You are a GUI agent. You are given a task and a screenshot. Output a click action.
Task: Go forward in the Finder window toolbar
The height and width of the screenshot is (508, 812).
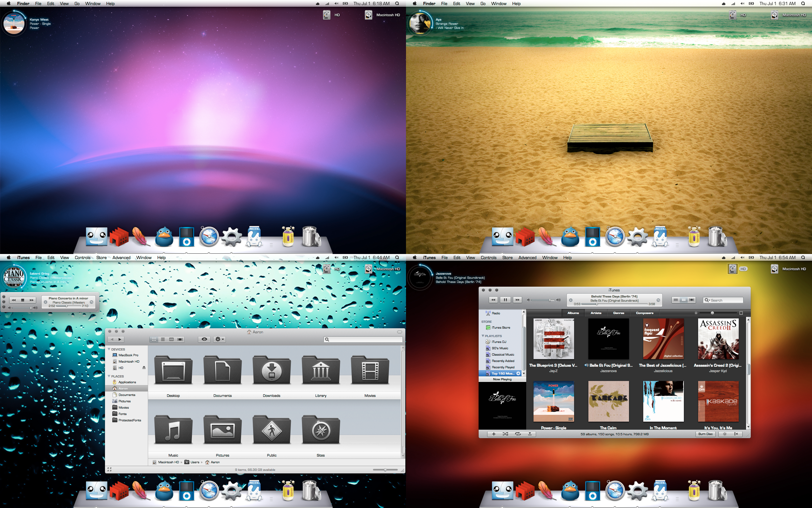coord(120,339)
